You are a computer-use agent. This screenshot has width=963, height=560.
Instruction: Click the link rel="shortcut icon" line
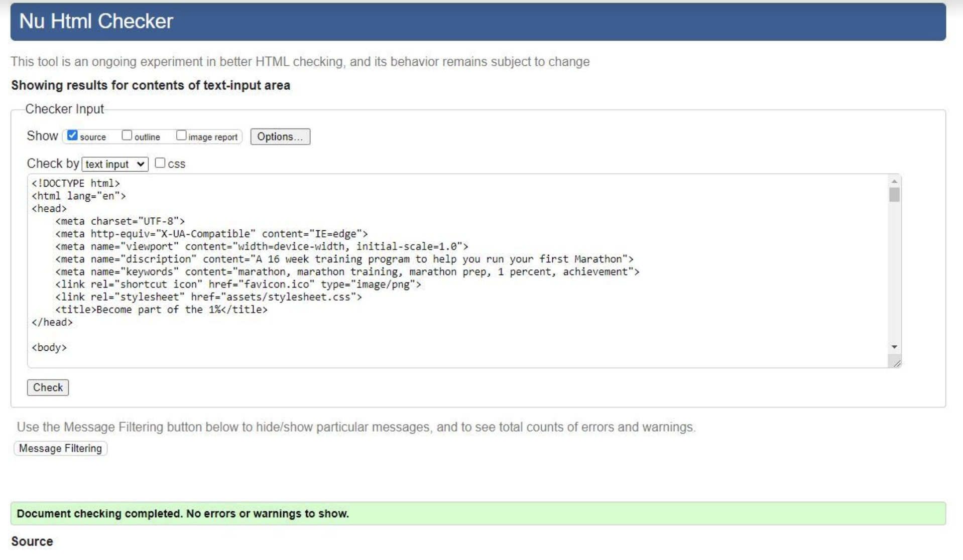point(238,284)
